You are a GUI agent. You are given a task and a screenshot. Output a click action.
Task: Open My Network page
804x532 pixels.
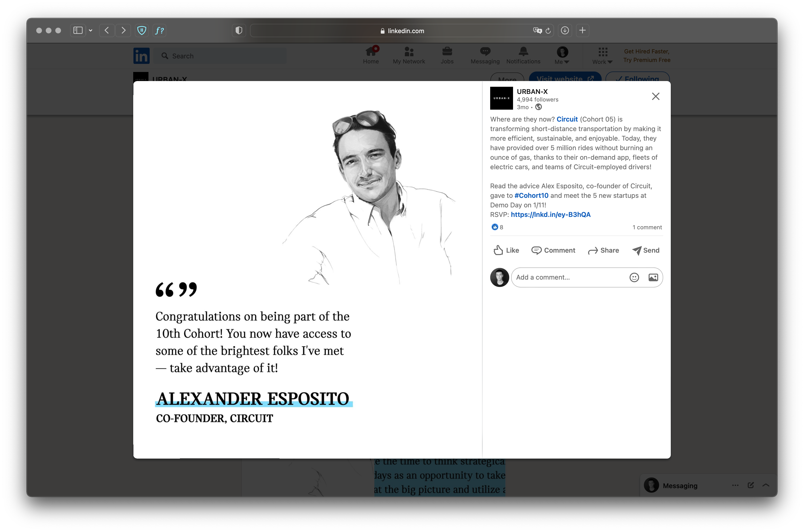pyautogui.click(x=409, y=55)
